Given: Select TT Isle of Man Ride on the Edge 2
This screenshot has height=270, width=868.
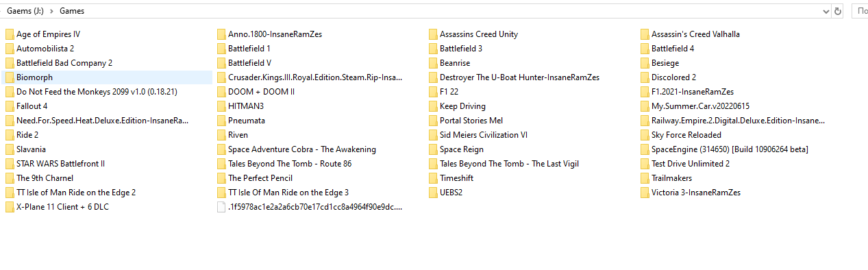Looking at the screenshot, I should tap(76, 193).
